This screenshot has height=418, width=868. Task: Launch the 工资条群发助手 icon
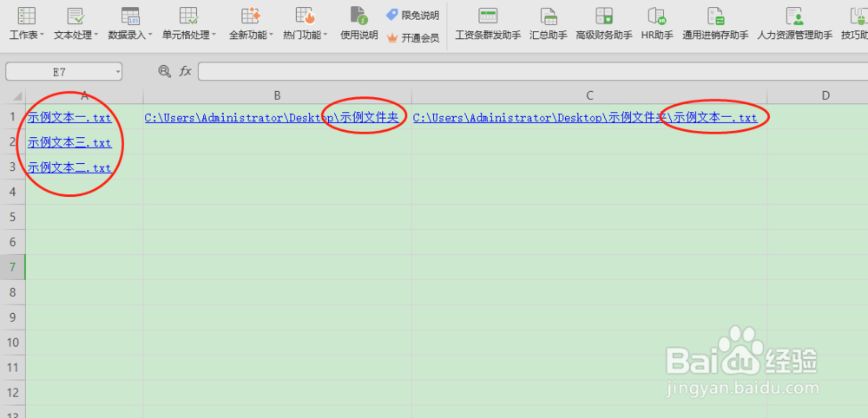(x=488, y=16)
